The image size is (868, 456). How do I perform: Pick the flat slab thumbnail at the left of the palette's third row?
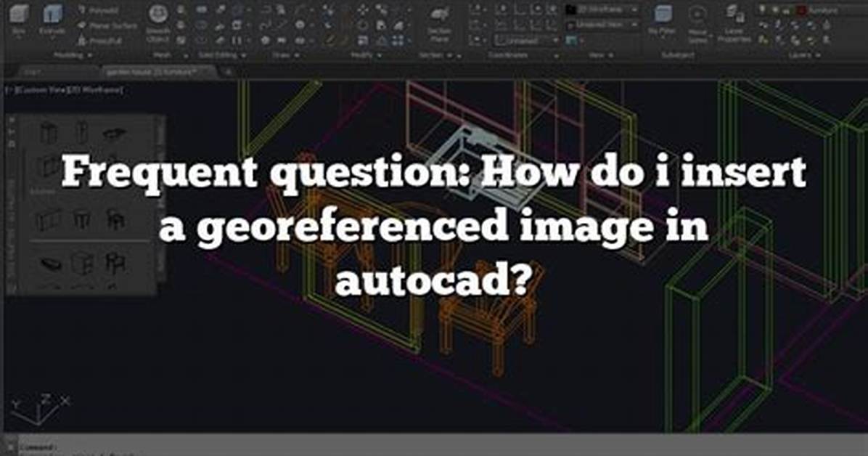point(51,263)
